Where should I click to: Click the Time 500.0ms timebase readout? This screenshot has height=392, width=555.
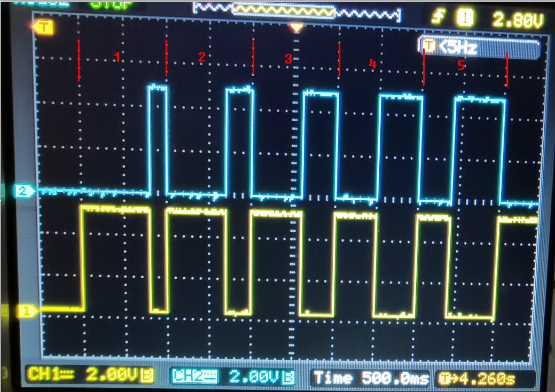point(371,378)
